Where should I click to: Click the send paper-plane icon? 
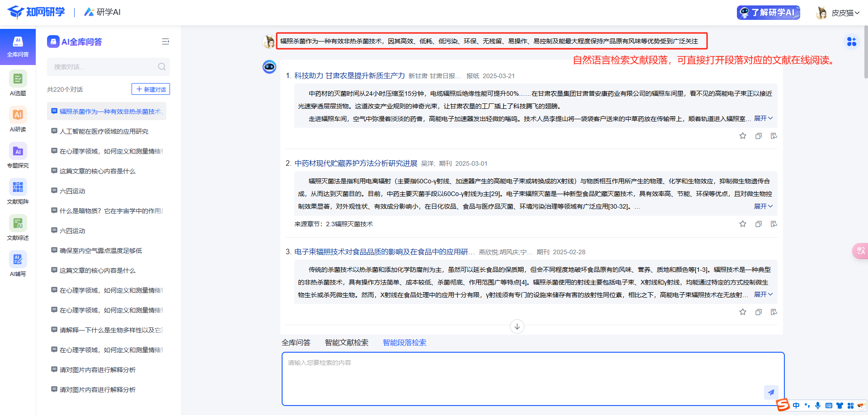(x=771, y=392)
